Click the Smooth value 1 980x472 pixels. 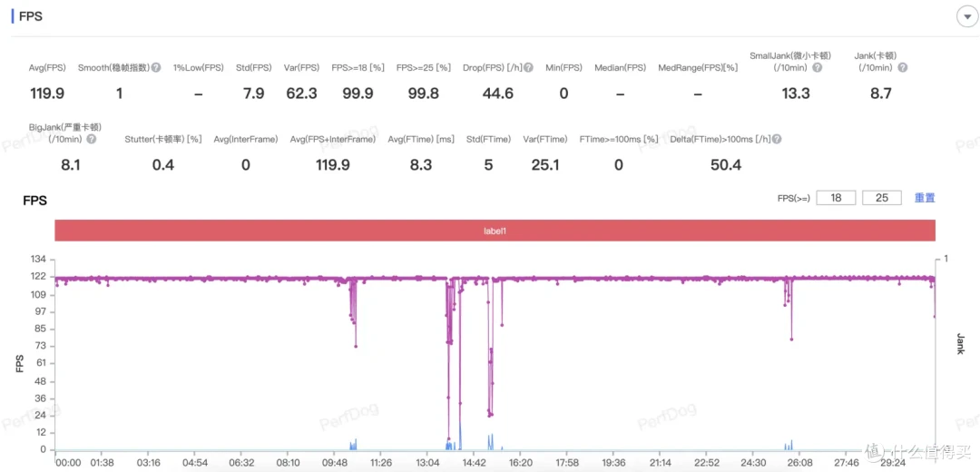pyautogui.click(x=119, y=93)
